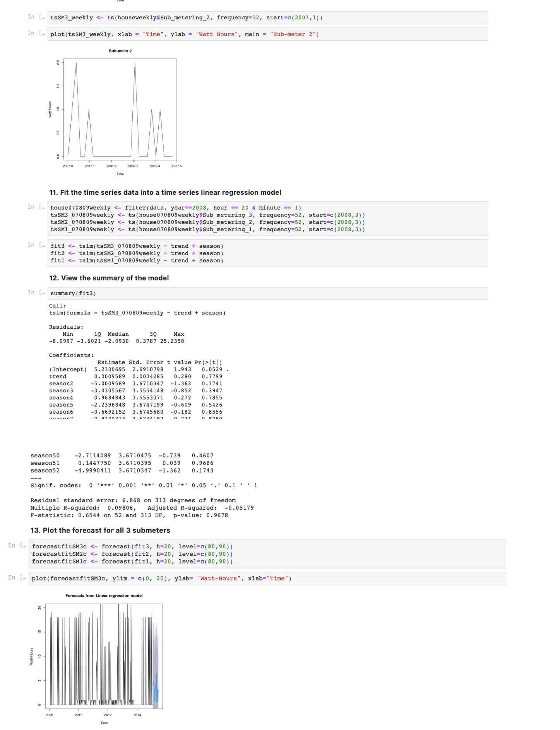
Task: Click the forecastfitSM2c assignment line
Action: pos(132,554)
